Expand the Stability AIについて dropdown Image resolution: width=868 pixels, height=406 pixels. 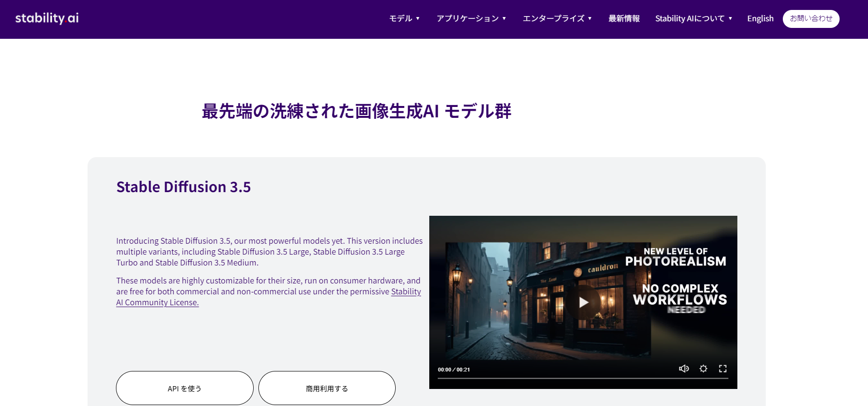click(694, 18)
